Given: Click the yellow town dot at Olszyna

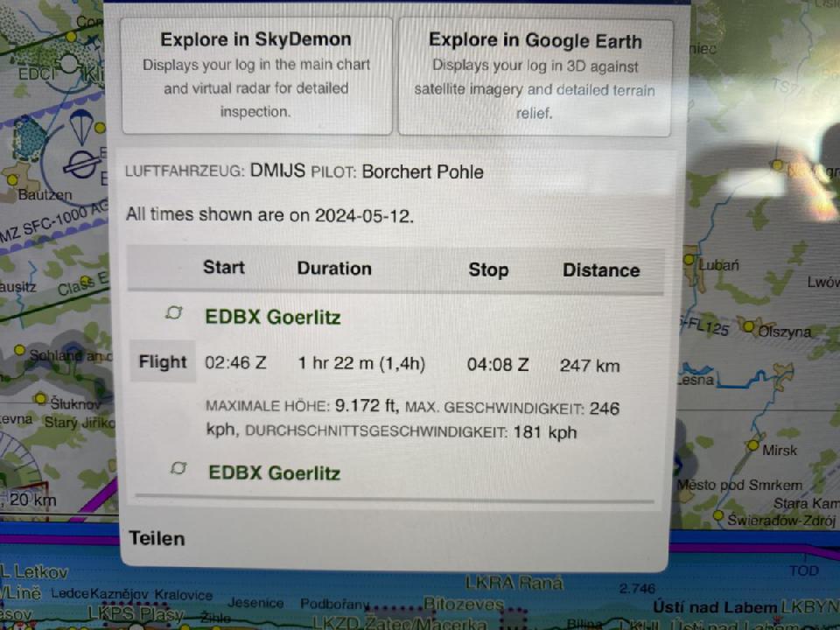Looking at the screenshot, I should pyautogui.click(x=748, y=326).
